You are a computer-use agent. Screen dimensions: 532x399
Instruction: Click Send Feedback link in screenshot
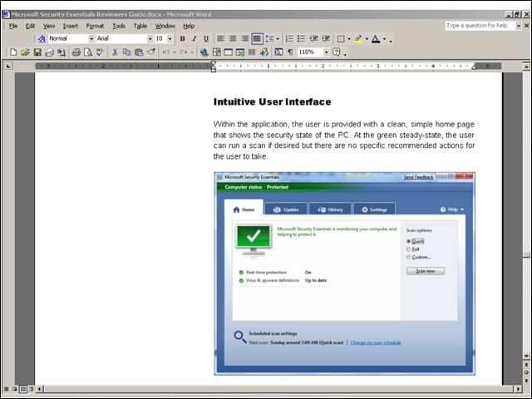(418, 177)
